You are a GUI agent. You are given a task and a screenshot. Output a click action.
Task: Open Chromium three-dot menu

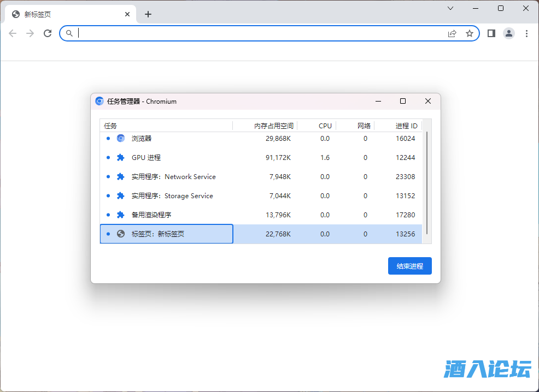[x=526, y=33]
